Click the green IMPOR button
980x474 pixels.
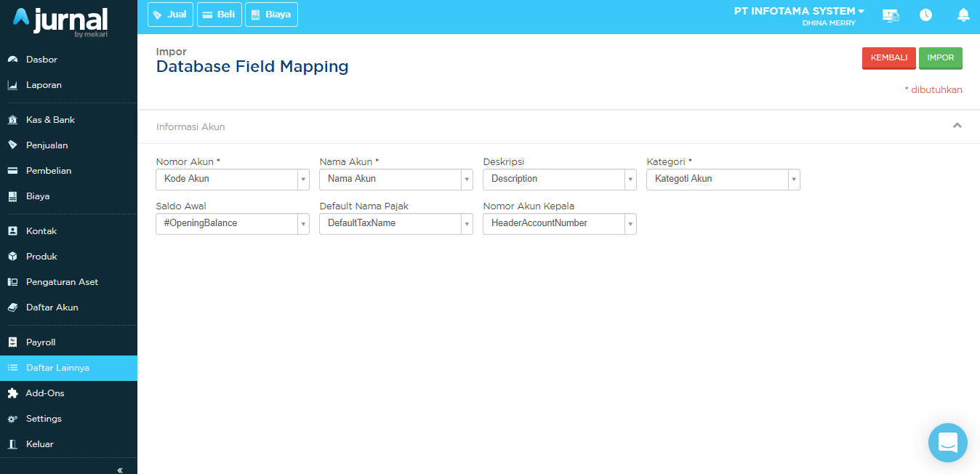coord(940,58)
